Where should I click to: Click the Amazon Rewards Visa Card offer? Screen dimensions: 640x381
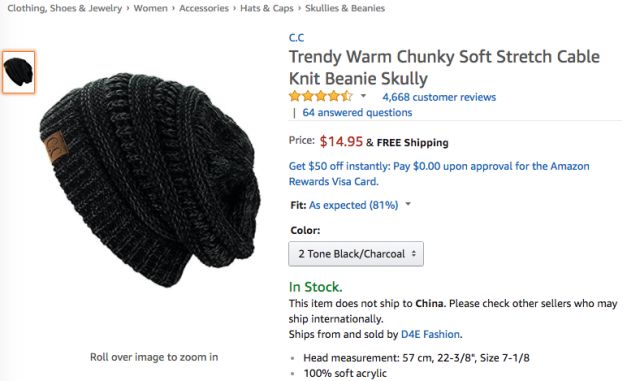pyautogui.click(x=439, y=174)
